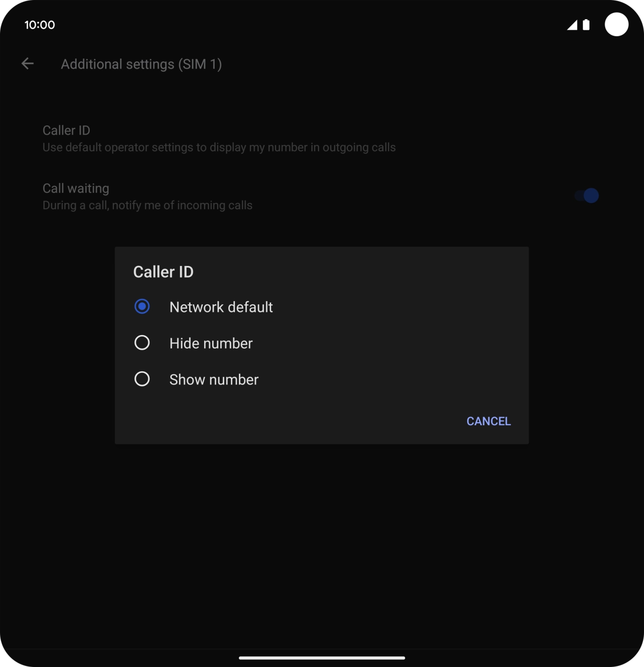Pick the Show number radio button
644x667 pixels.
142,379
